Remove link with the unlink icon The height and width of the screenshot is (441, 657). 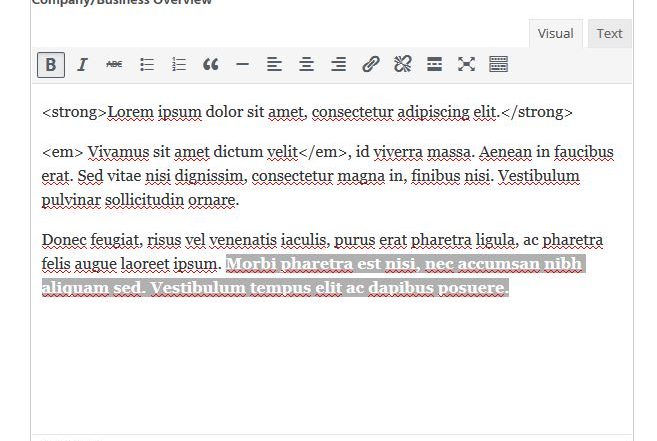(x=402, y=65)
